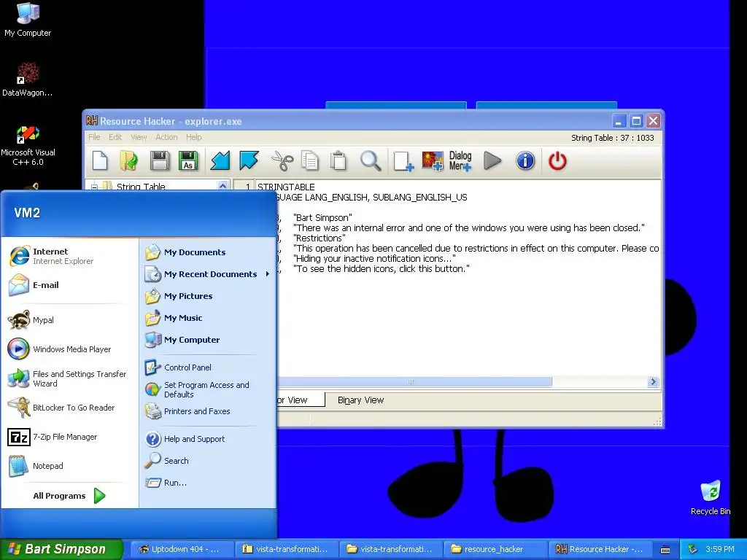Select the My Computer desktop icon
Viewport: 747px width, 560px height.
pyautogui.click(x=28, y=20)
